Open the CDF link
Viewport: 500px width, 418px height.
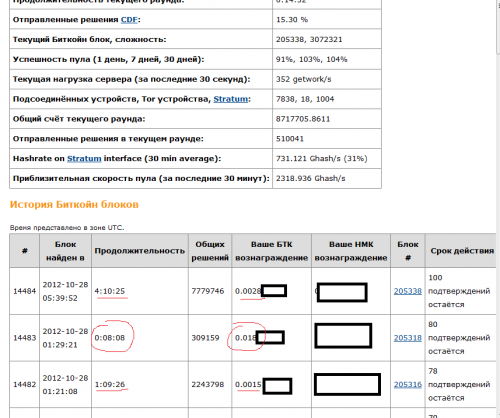point(129,20)
